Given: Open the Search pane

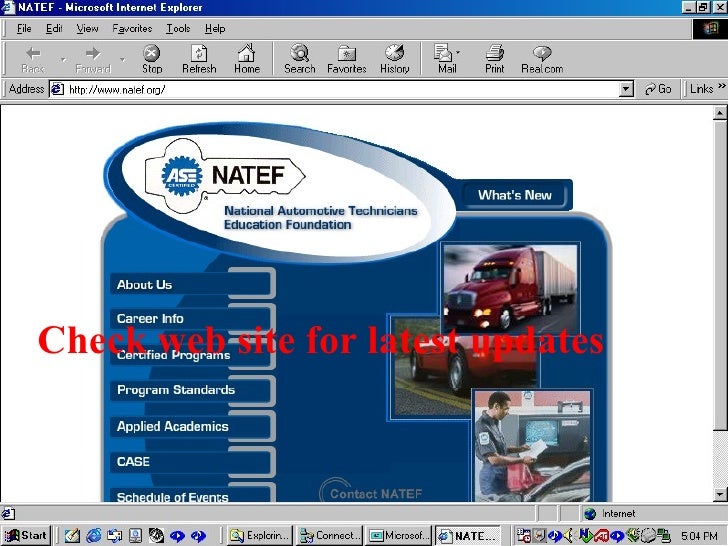Looking at the screenshot, I should pos(300,59).
